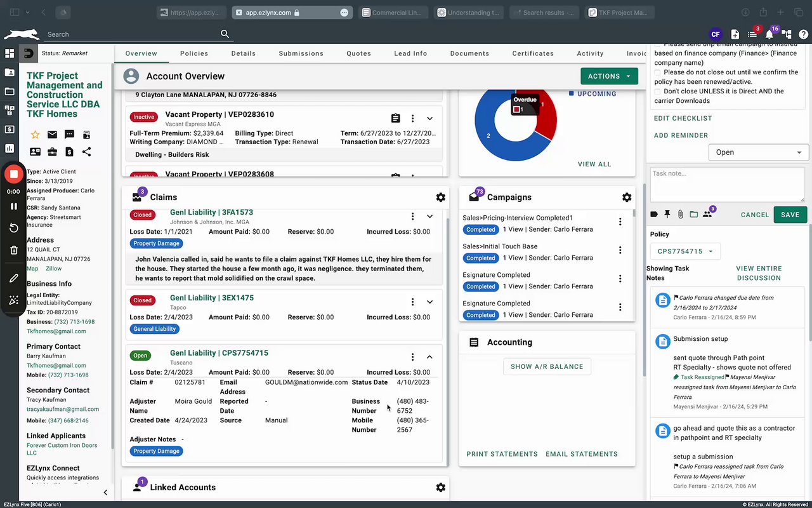Click SHOW A/R BALANCE button
The image size is (812, 508).
(547, 366)
